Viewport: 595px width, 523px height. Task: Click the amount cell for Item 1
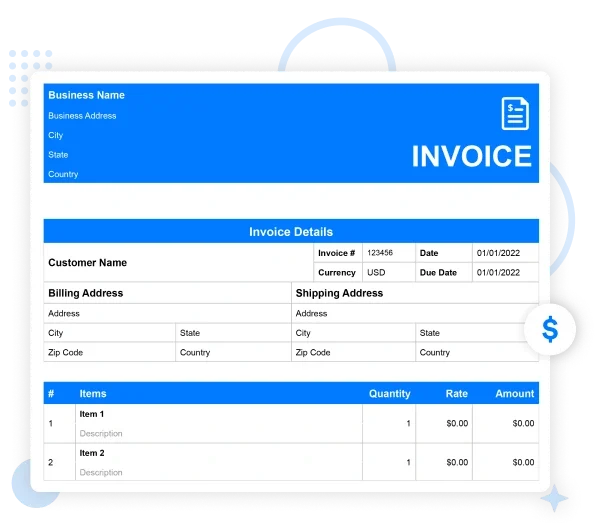(506, 424)
